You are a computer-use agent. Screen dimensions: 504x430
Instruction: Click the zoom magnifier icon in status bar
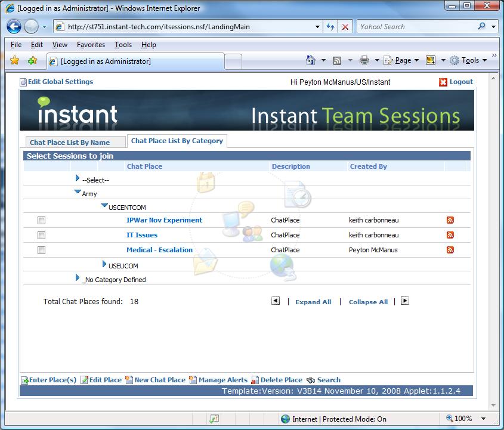[x=449, y=418]
